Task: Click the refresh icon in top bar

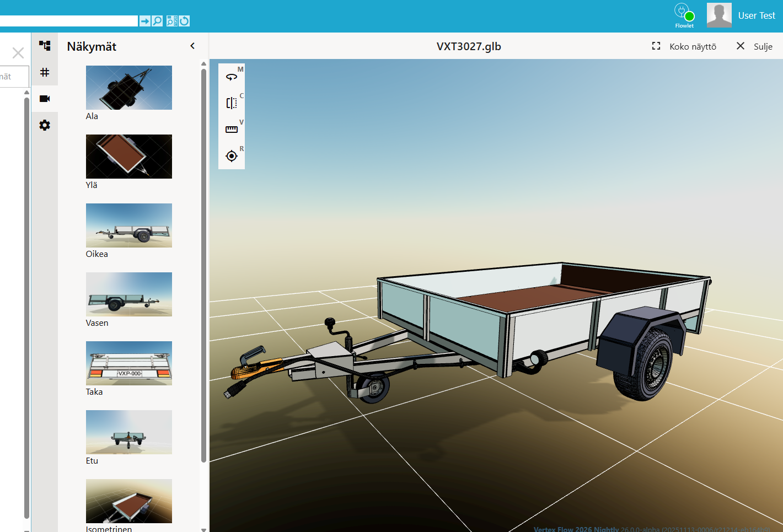Action: (185, 21)
